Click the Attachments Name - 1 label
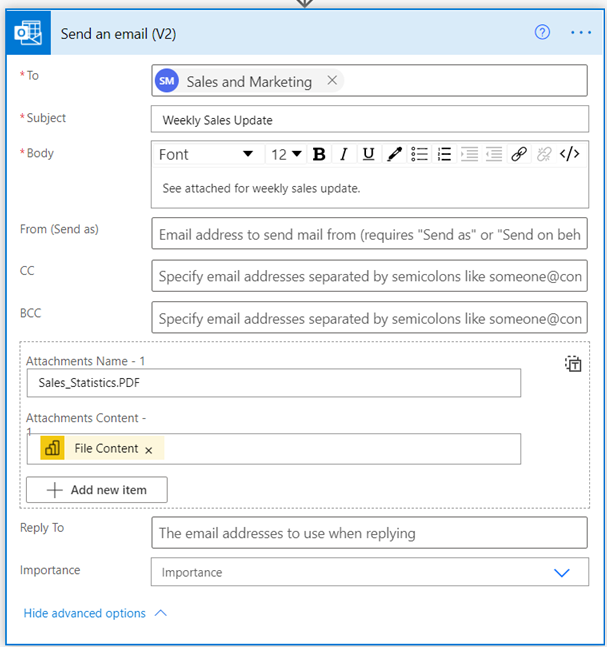607x647 pixels. 85,361
